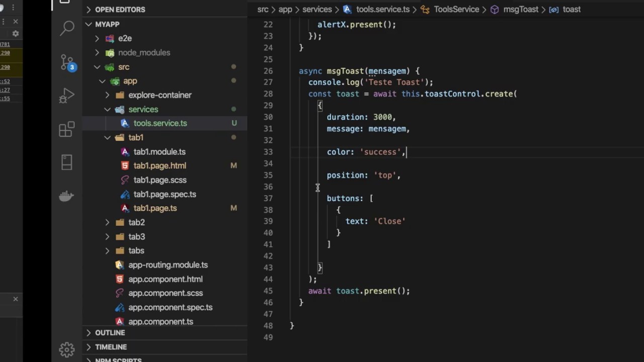
Task: Open the device/remote explorer icon above Docker
Action: click(67, 162)
